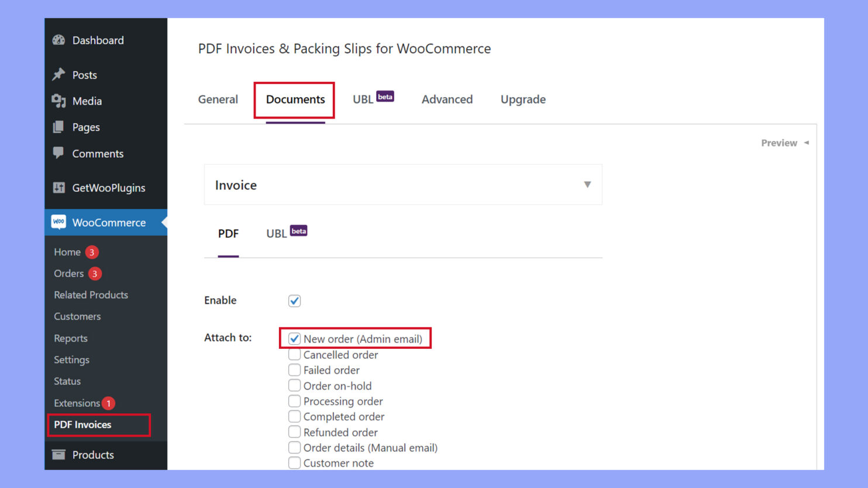The height and width of the screenshot is (488, 868).
Task: Click the Extensions notification badge
Action: (x=109, y=403)
